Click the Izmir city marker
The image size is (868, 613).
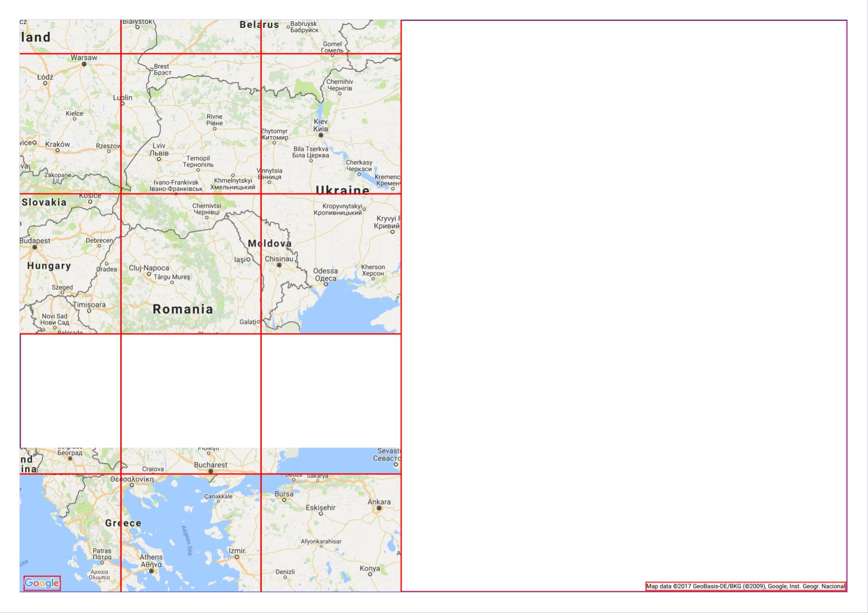237,557
